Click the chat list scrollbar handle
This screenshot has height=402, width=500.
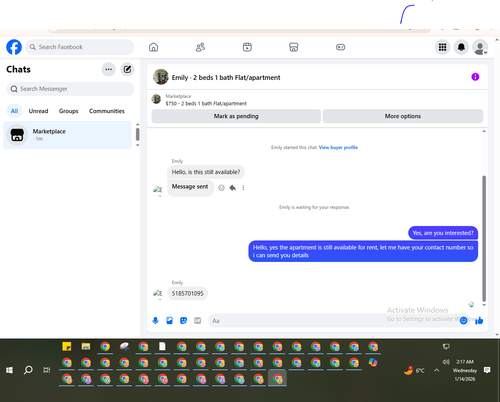pos(137,134)
